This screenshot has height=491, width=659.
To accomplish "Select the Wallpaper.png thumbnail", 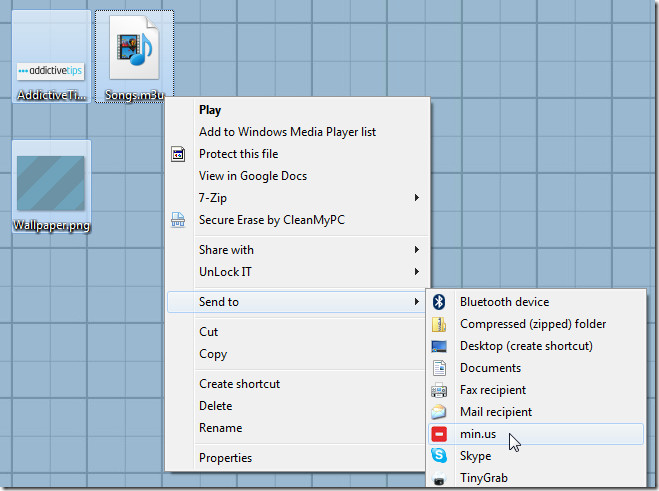I will [x=51, y=183].
